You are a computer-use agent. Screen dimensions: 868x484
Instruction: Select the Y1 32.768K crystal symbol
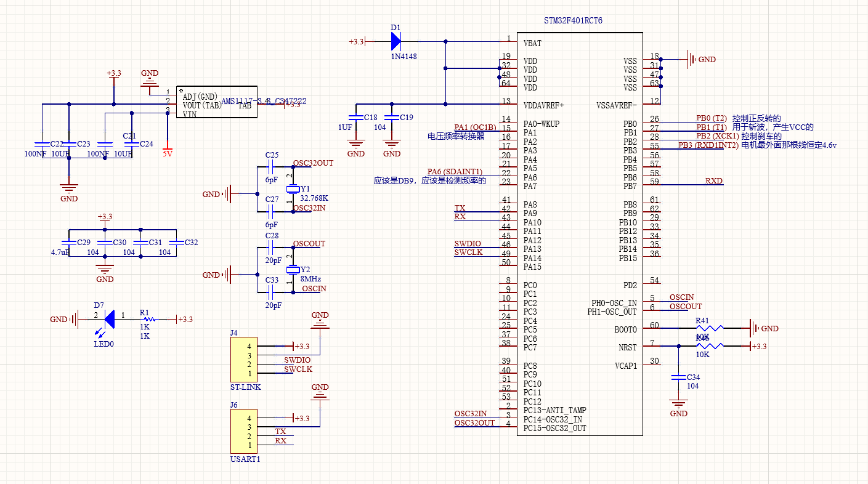tap(293, 188)
